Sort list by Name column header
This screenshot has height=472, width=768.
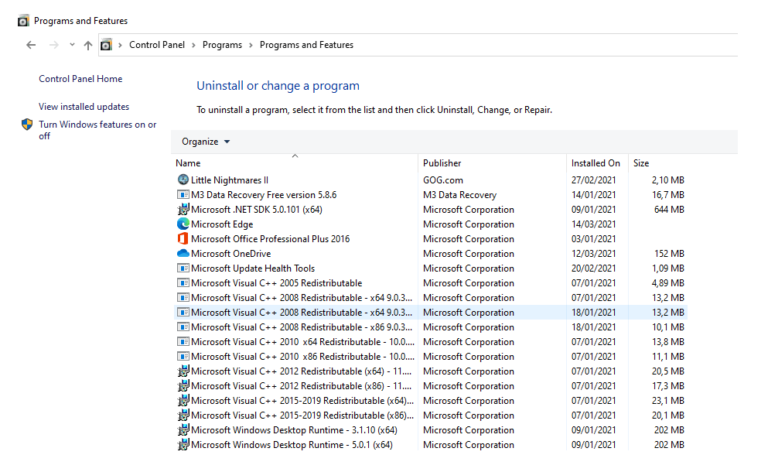coord(188,164)
